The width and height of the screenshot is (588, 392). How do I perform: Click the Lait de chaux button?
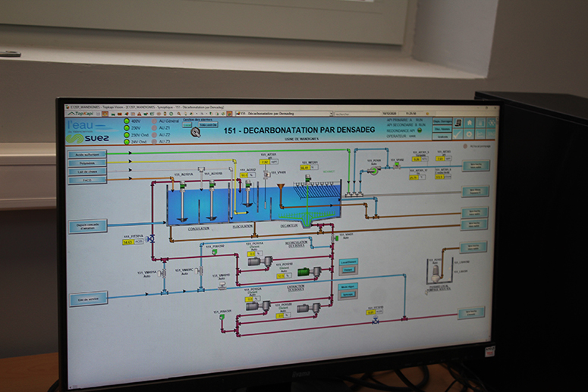(87, 171)
